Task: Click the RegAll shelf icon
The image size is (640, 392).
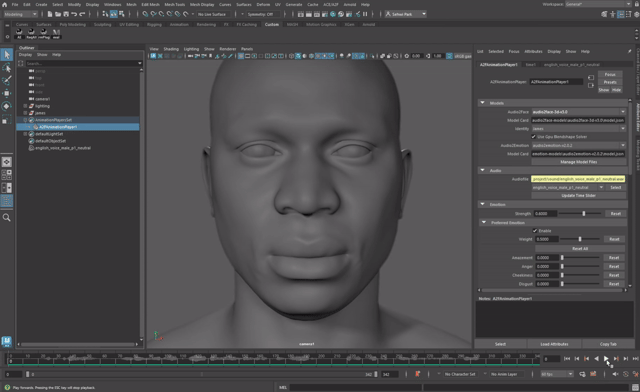Action: [31, 33]
